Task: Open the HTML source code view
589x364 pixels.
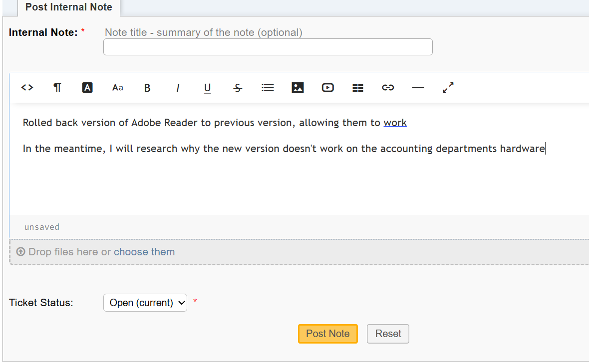Action: click(x=27, y=87)
